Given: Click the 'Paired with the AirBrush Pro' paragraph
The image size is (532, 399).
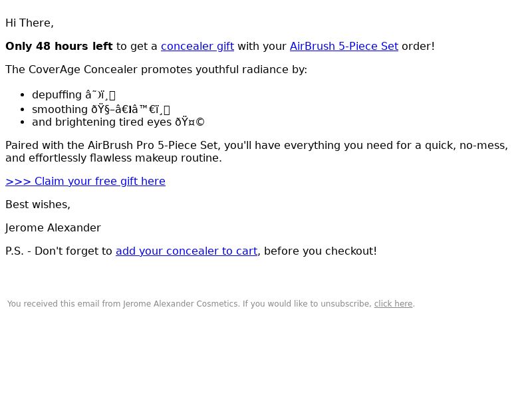Looking at the screenshot, I should click(x=257, y=152).
